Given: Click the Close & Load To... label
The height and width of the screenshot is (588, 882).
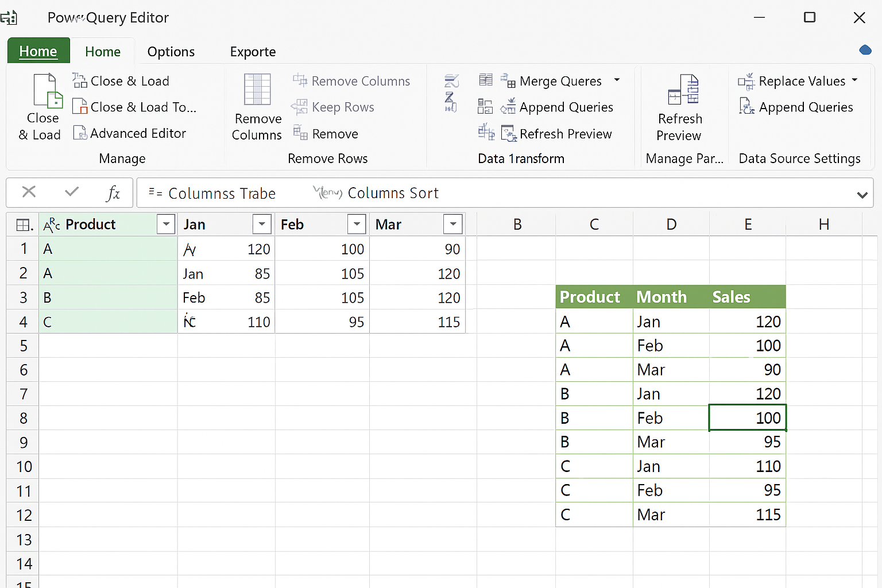Looking at the screenshot, I should tap(144, 107).
